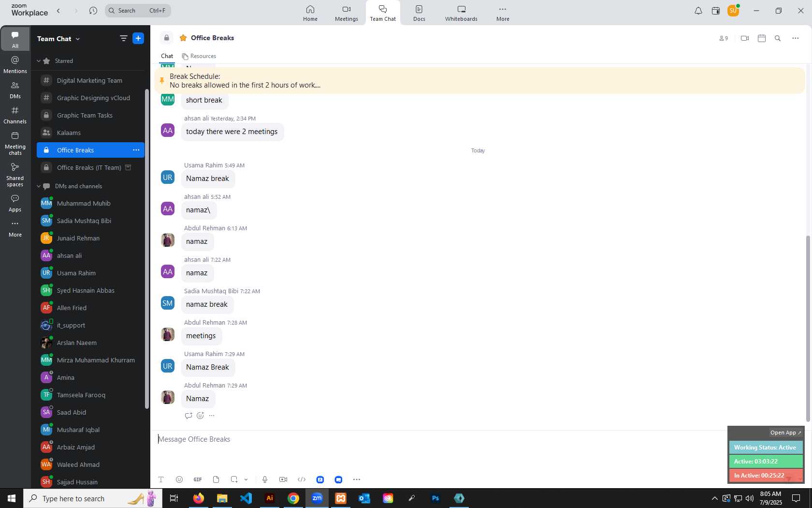Open chat with Muhammad Muhib
The height and width of the screenshot is (508, 812).
90,203
